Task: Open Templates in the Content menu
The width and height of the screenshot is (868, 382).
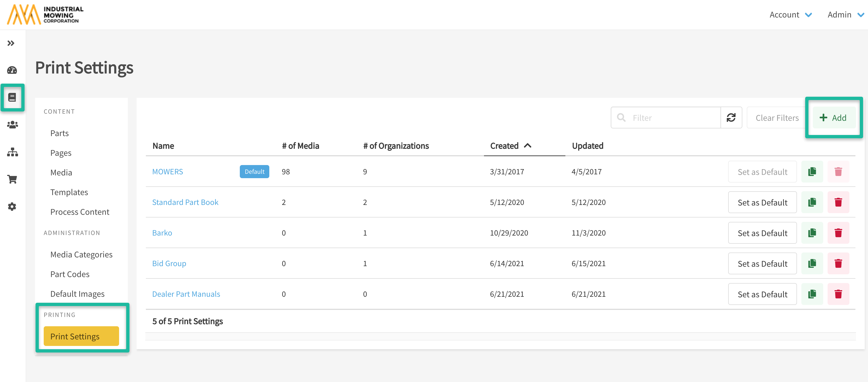Action: (x=69, y=192)
